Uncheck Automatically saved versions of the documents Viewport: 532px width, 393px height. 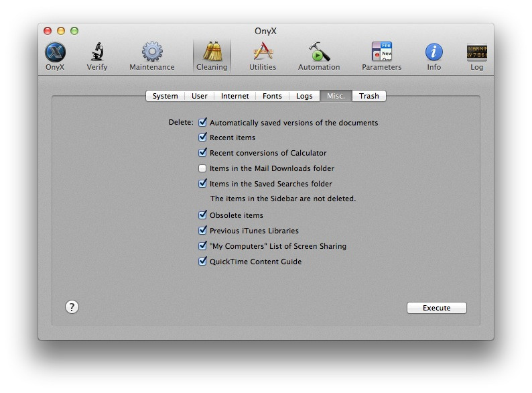[202, 122]
